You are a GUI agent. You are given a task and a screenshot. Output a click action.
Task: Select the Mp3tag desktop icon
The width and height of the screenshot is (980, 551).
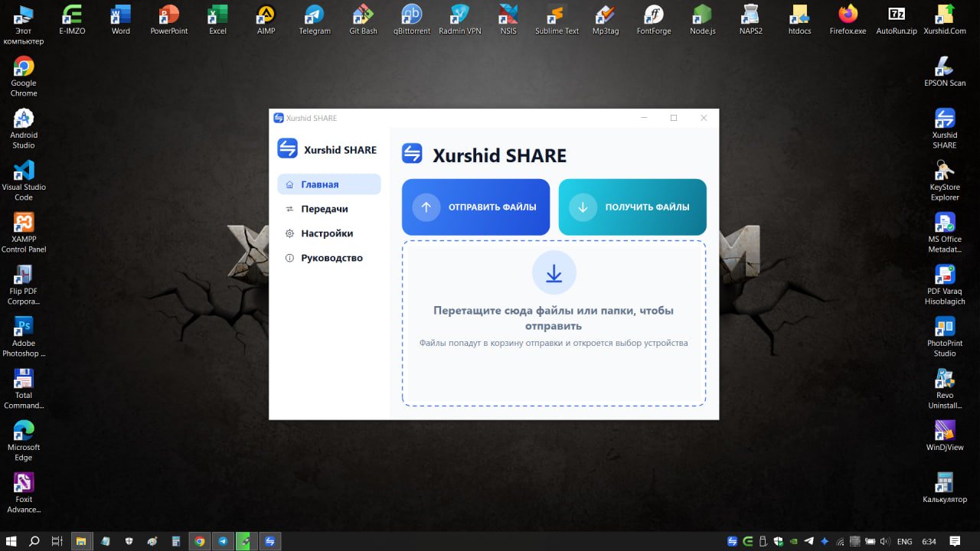[x=606, y=20]
